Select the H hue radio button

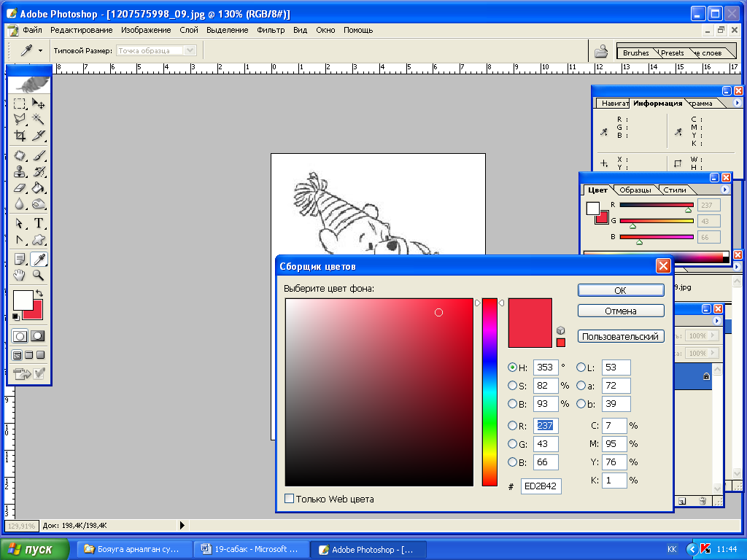click(513, 367)
